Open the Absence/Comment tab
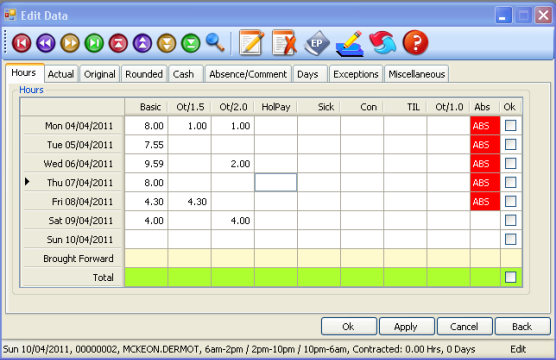This screenshot has height=360, width=556. [248, 74]
